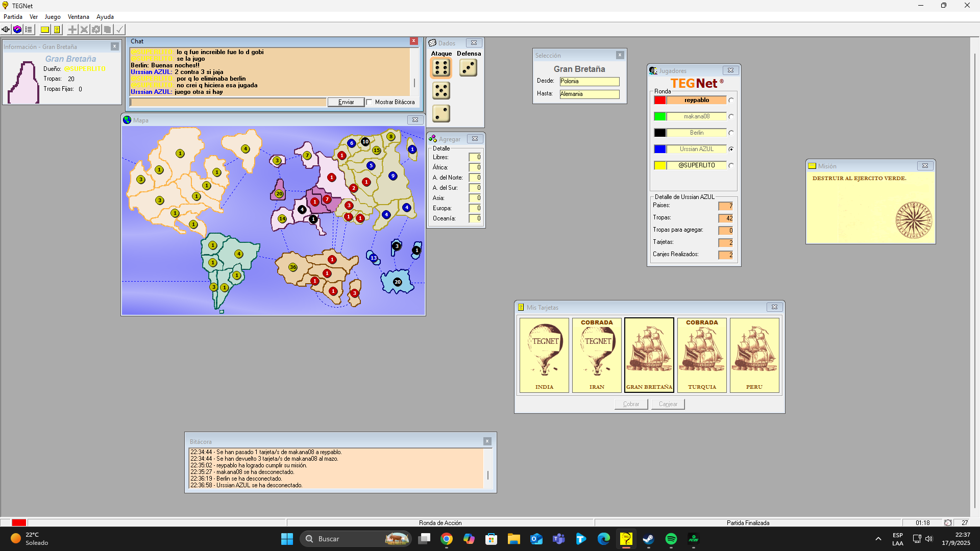The image size is (980, 551).
Task: Click the connect plug toolbar icon
Action: 6,30
